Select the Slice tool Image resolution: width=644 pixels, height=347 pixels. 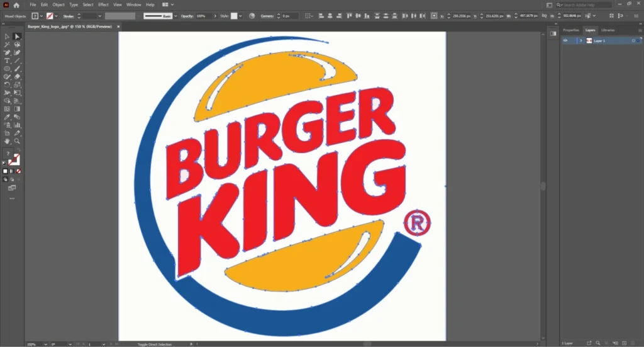pyautogui.click(x=17, y=134)
